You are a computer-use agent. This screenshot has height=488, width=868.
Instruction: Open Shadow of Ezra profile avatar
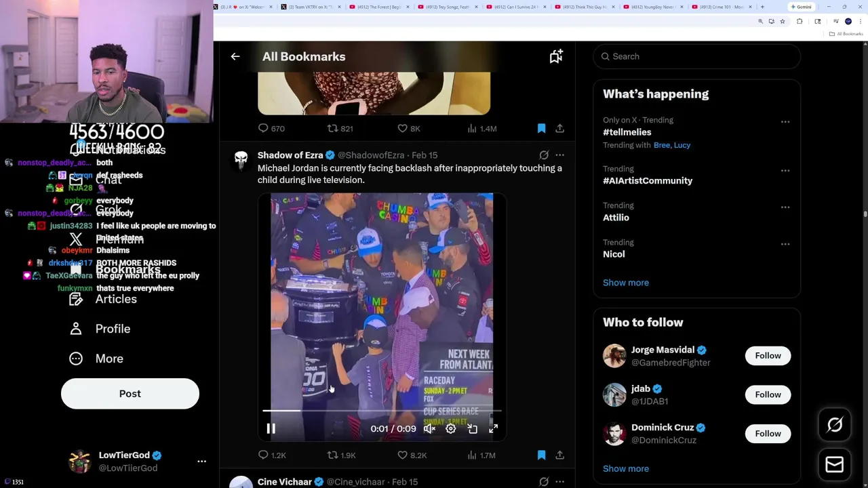(241, 159)
